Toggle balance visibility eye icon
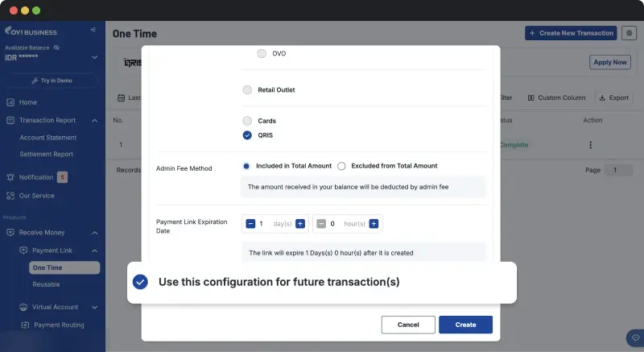The image size is (644, 352). click(x=56, y=48)
